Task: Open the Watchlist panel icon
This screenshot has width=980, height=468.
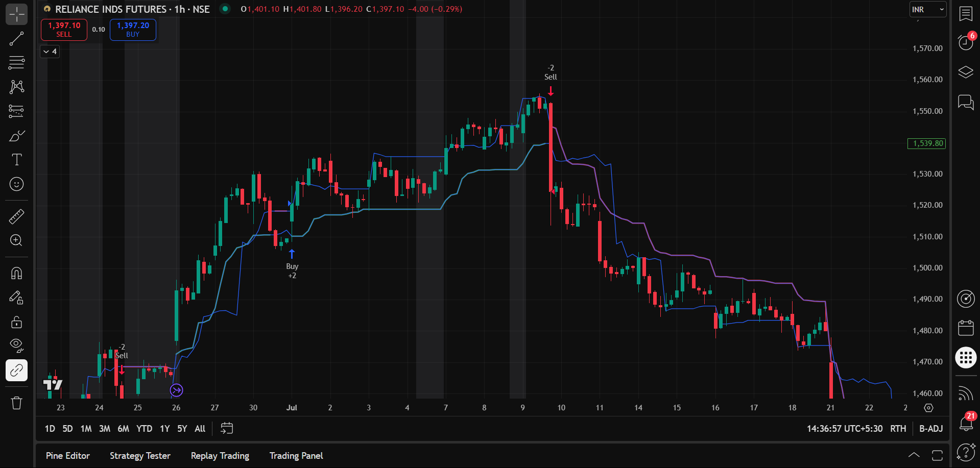Action: (x=965, y=14)
